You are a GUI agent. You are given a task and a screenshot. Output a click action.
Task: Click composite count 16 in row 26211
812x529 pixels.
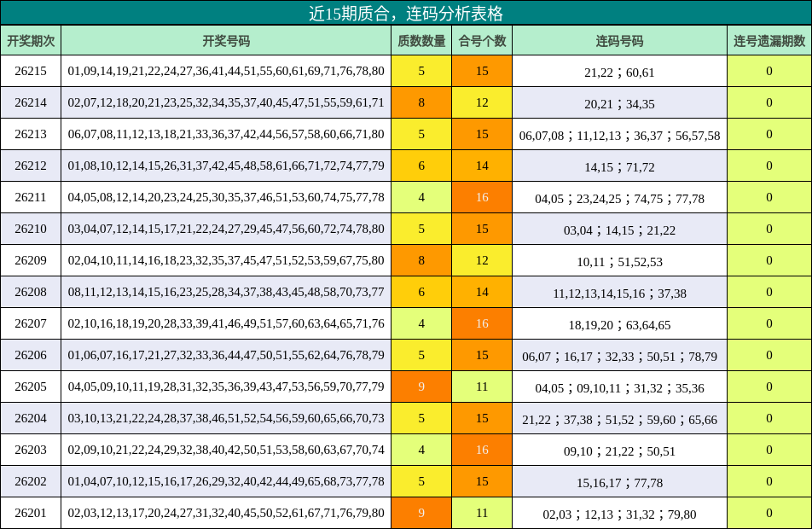[x=482, y=197]
